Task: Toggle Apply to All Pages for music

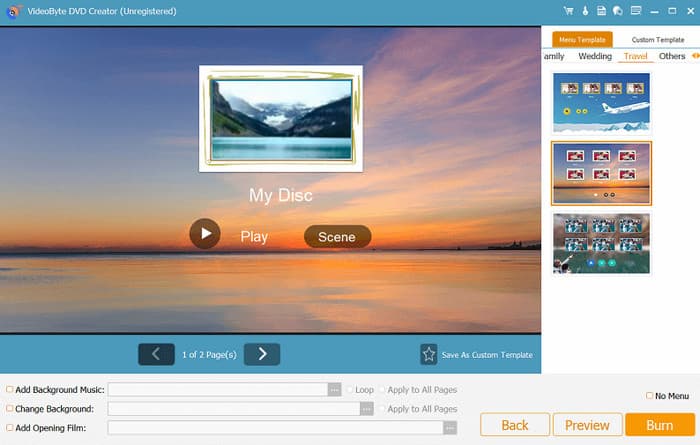Action: [382, 390]
